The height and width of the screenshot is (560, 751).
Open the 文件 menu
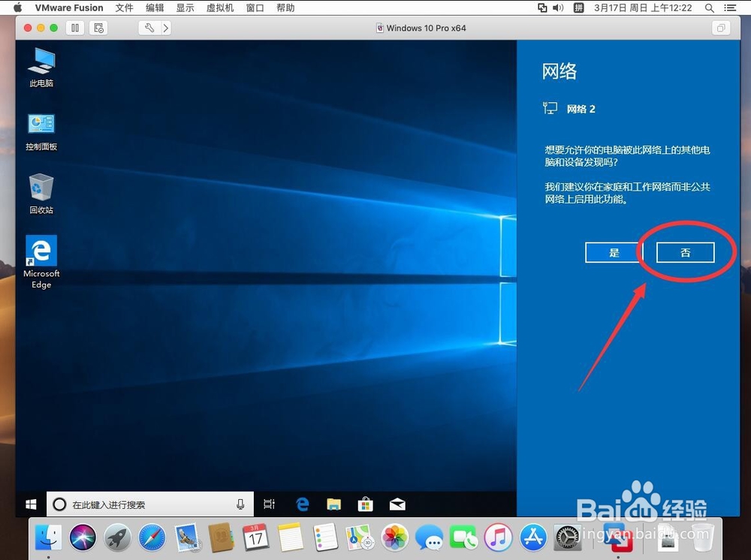[x=124, y=8]
